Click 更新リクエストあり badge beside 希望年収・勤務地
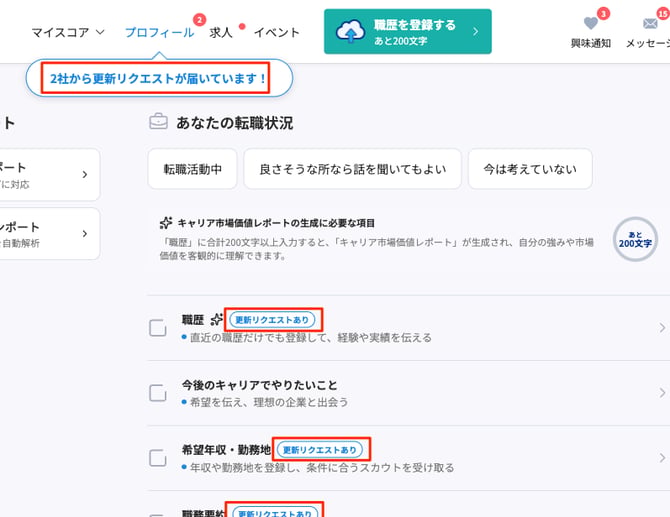 pos(320,449)
